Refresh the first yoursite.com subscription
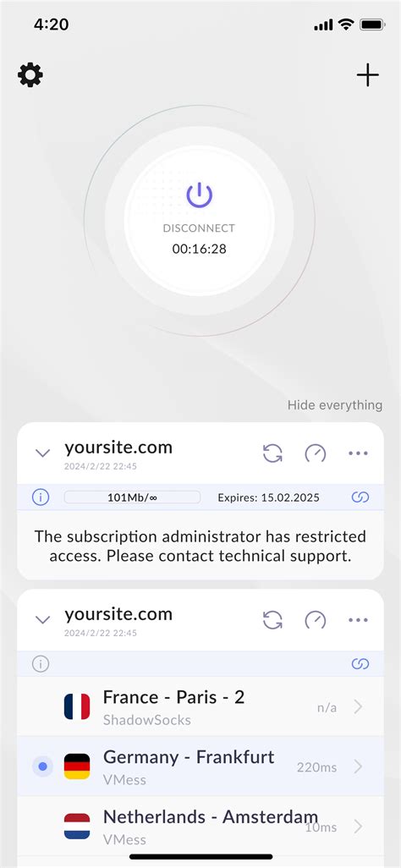Viewport: 401px width, 868px height. 272,453
